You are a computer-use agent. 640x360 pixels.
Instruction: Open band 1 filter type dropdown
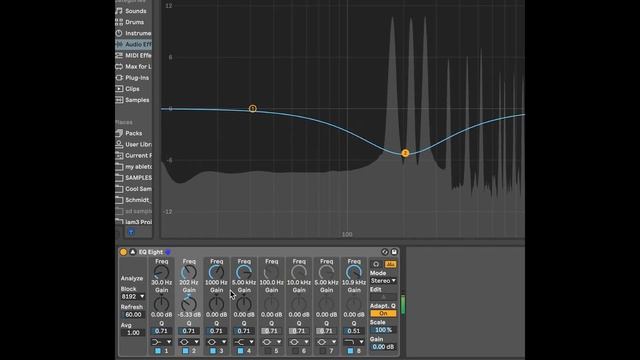161,342
